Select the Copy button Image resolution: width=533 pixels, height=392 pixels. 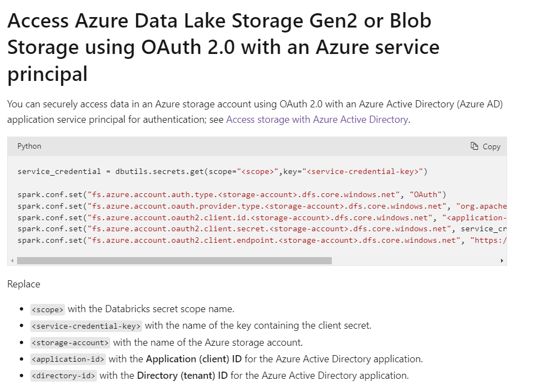point(485,146)
